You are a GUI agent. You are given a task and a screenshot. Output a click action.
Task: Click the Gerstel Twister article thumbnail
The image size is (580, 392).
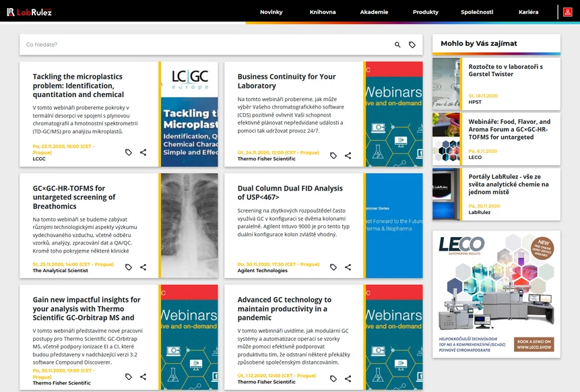pyautogui.click(x=446, y=84)
